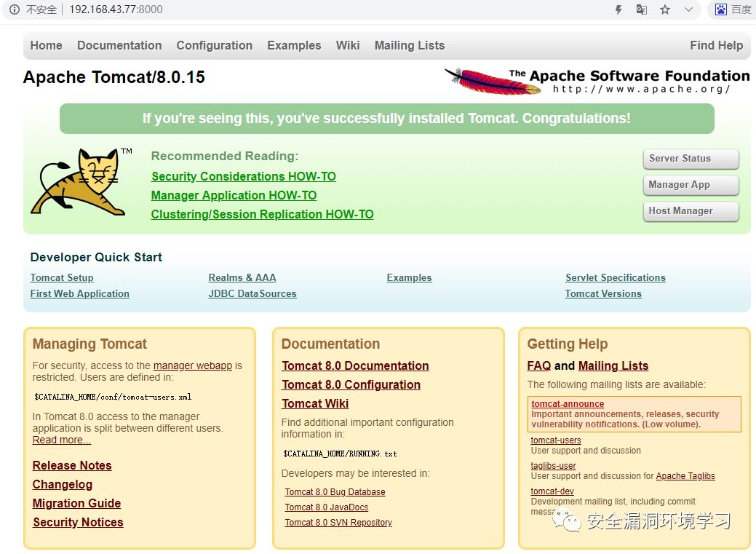756x554 pixels.
Task: Bookmark page with the star icon
Action: coord(665,9)
